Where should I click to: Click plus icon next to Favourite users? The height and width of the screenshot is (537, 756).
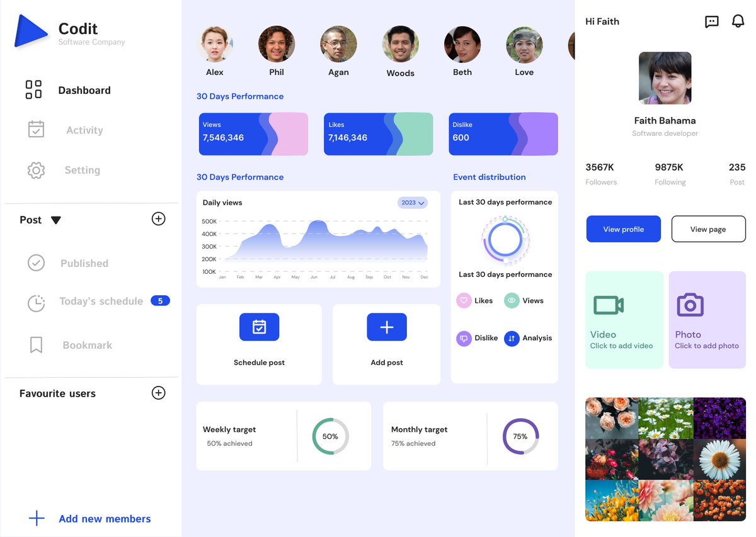pyautogui.click(x=159, y=393)
